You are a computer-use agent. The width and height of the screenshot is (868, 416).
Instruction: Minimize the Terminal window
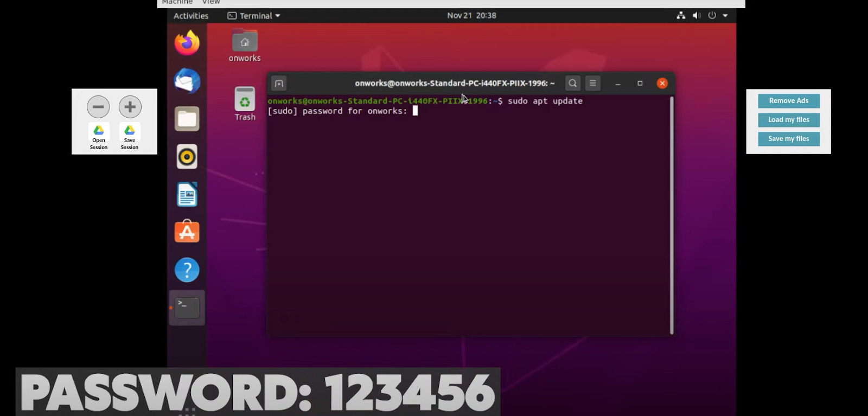click(x=618, y=84)
